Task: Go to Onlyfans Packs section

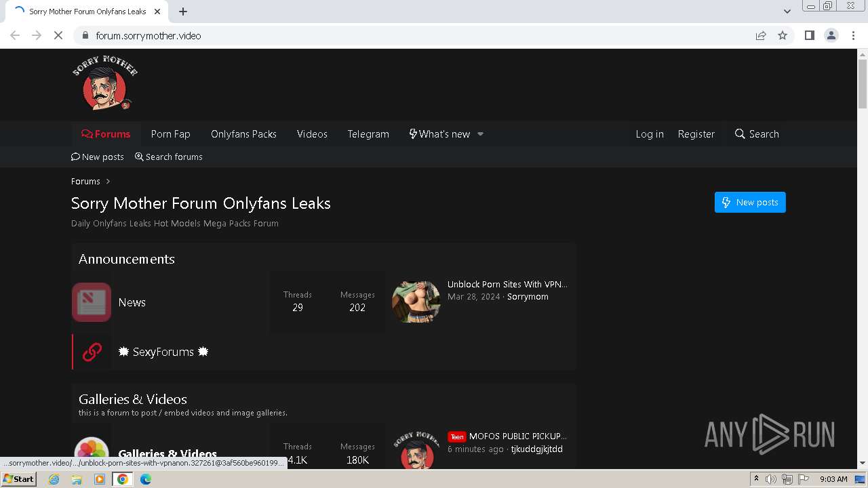Action: click(243, 134)
